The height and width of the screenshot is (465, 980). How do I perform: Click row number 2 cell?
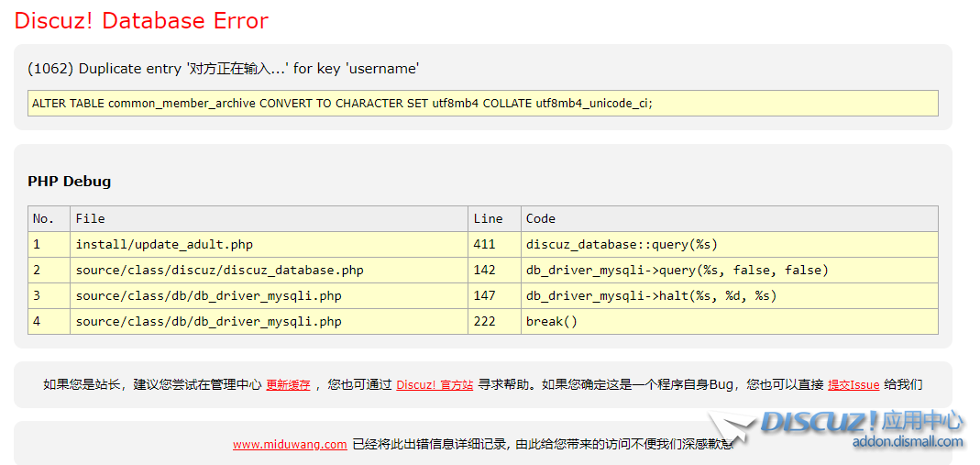50,270
